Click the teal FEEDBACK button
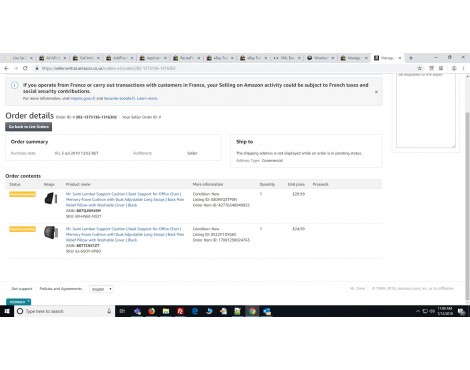The image size is (470, 370). 18,302
